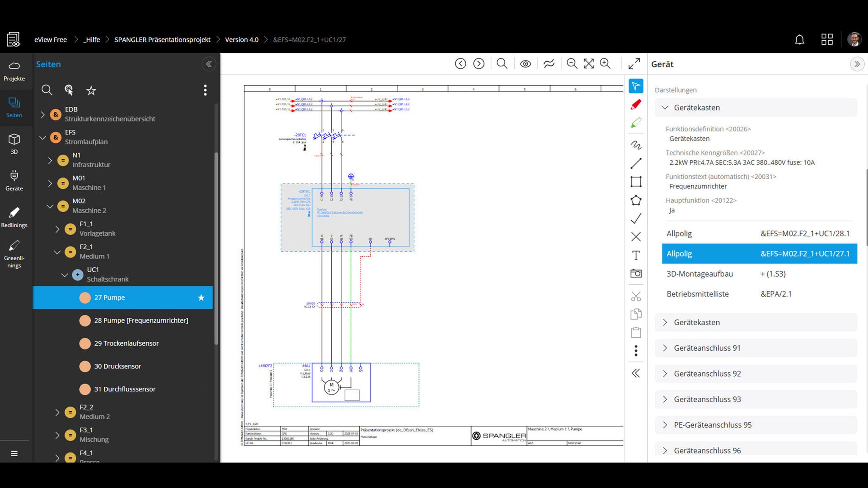This screenshot has height=488, width=868.
Task: Expand the F2_2 Medium 2 node
Action: pos(57,412)
